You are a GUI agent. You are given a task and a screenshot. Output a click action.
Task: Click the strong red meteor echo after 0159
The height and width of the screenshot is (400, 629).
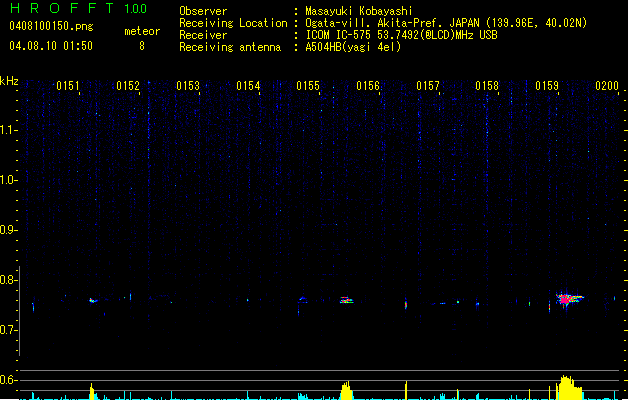click(569, 299)
